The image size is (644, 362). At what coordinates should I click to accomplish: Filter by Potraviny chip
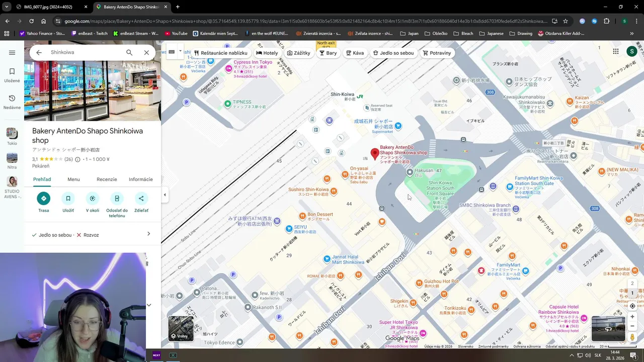(x=437, y=53)
